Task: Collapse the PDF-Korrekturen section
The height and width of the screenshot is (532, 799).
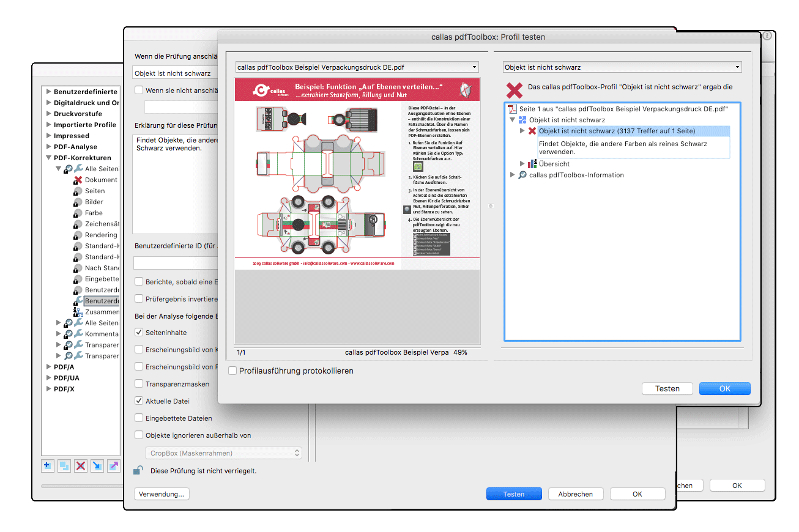Action: click(49, 157)
